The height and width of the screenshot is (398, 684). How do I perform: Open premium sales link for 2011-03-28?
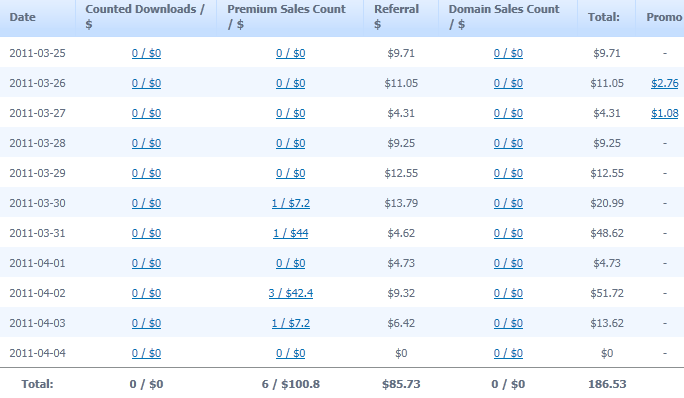point(291,144)
